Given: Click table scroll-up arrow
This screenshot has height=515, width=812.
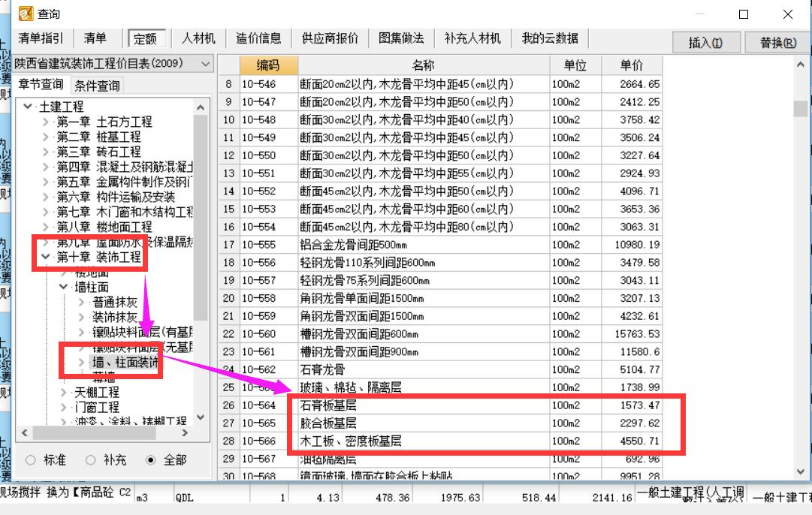Looking at the screenshot, I should [x=800, y=65].
